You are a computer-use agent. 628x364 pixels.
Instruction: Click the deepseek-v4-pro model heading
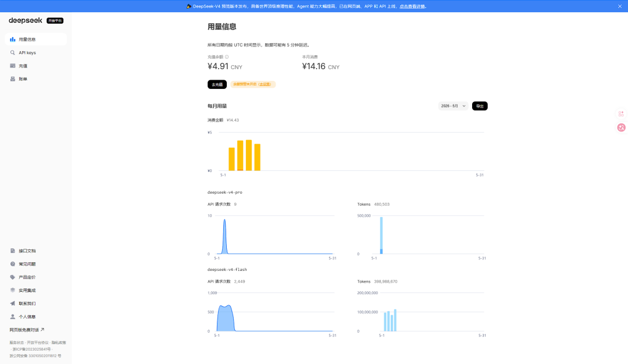click(224, 192)
